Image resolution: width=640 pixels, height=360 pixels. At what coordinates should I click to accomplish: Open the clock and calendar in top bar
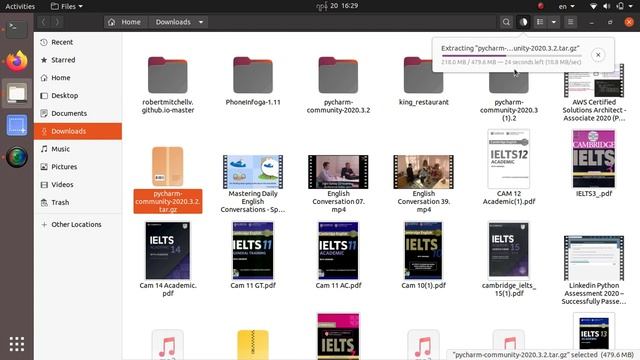(337, 6)
